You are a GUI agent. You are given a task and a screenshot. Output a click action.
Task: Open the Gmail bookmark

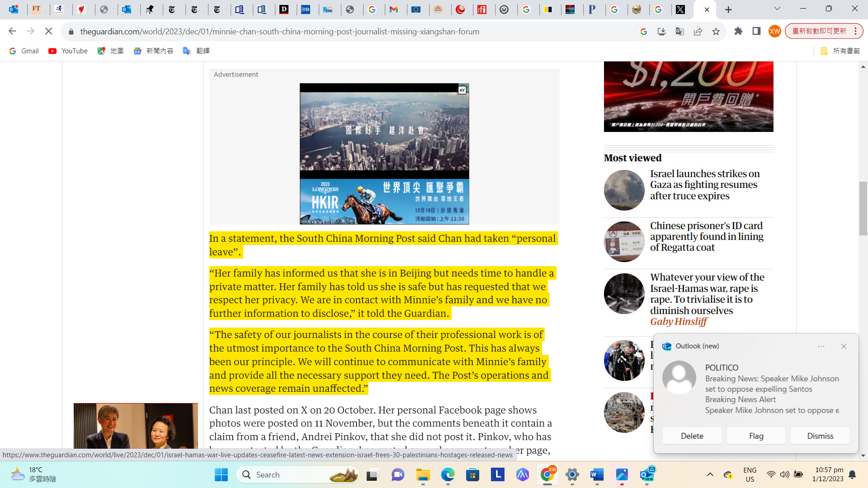pos(24,51)
